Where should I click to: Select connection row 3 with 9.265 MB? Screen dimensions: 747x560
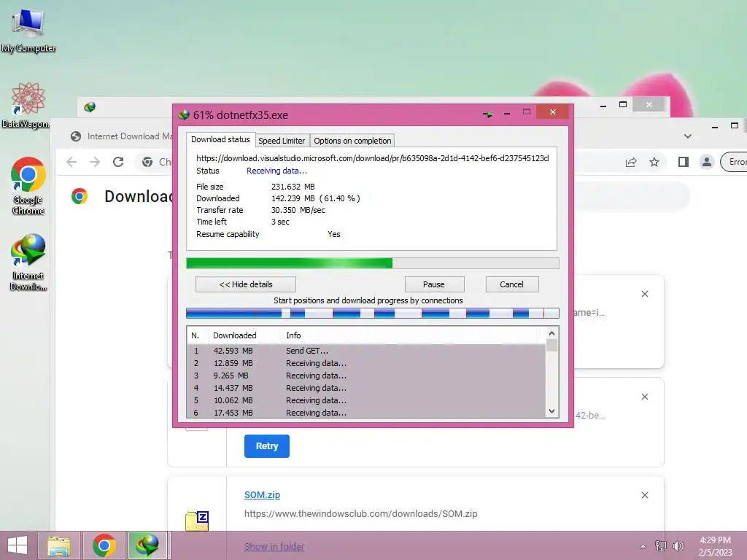click(x=366, y=376)
